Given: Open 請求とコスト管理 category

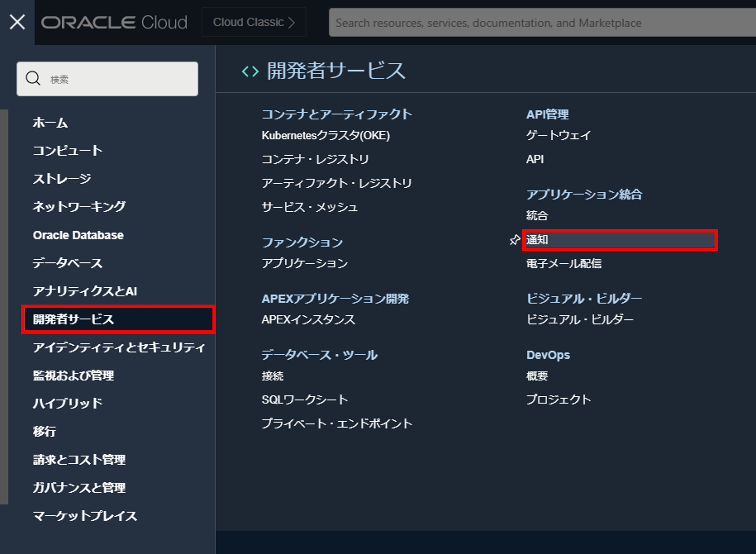Looking at the screenshot, I should [79, 460].
